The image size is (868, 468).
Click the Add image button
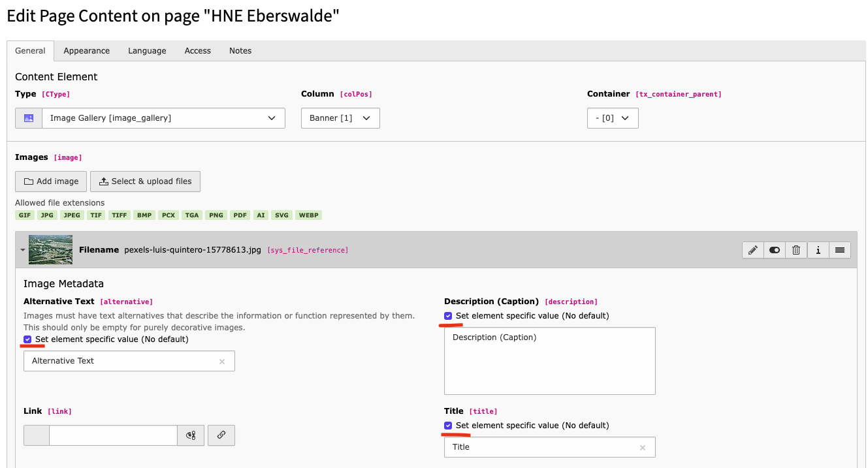pos(51,181)
